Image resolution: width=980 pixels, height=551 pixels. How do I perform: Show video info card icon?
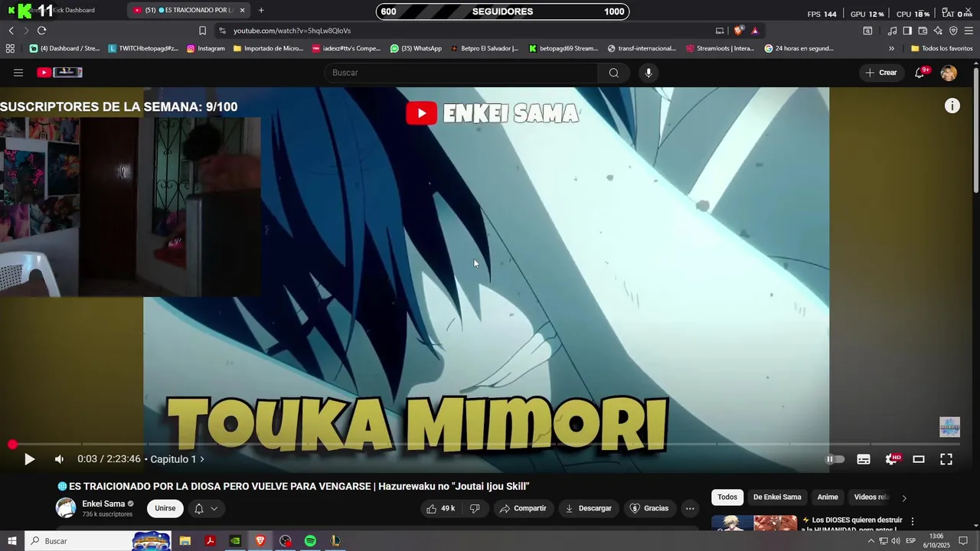[952, 106]
